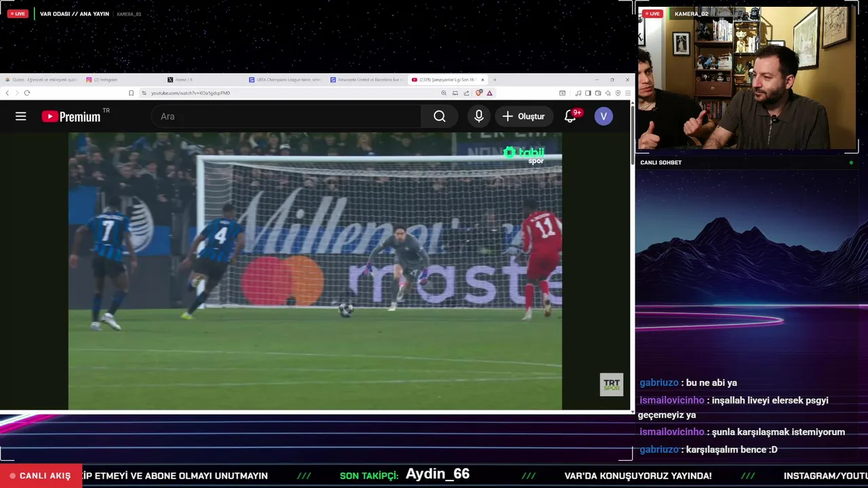This screenshot has width=868, height=488.
Task: Click the youtube.com address bar URL
Action: click(x=191, y=93)
